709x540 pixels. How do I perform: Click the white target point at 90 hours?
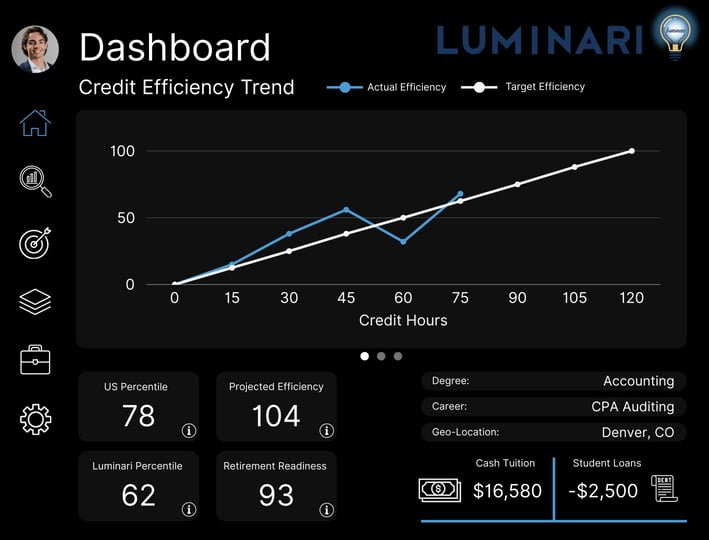(517, 184)
